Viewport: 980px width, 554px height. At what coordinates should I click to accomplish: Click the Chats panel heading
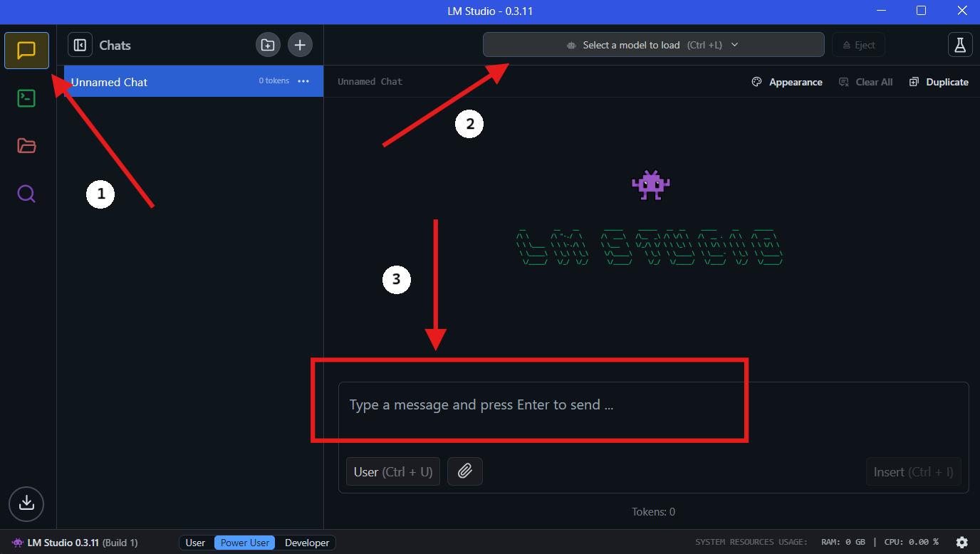tap(115, 45)
